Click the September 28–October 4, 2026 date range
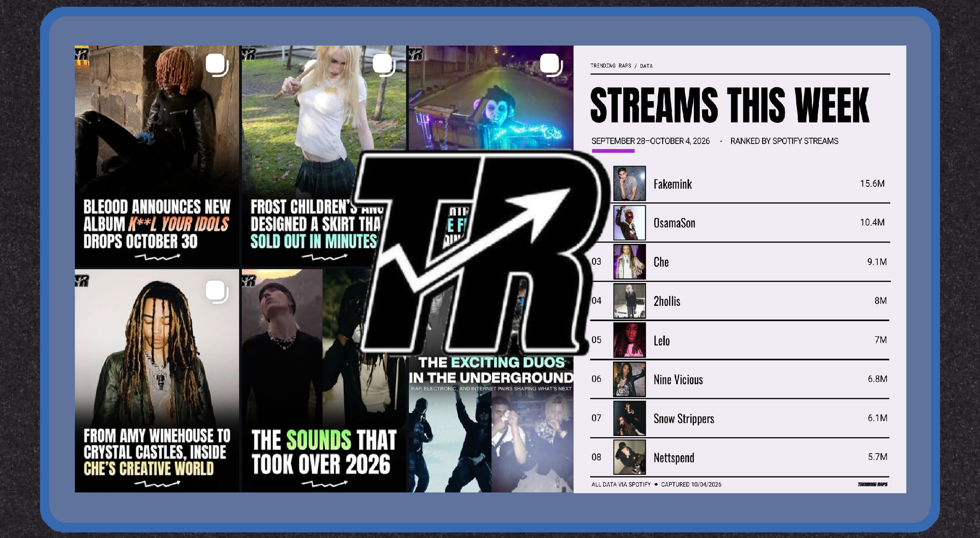Image resolution: width=980 pixels, height=538 pixels. point(650,141)
